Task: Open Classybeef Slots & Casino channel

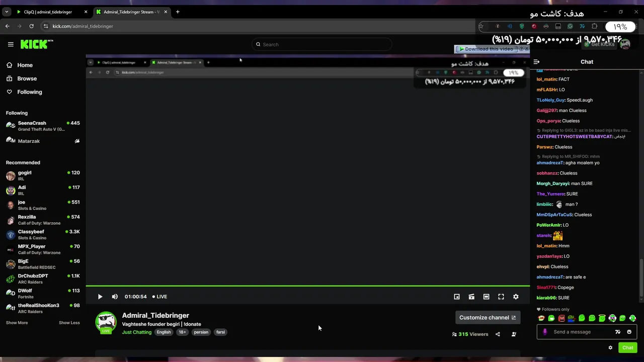Action: [42, 234]
